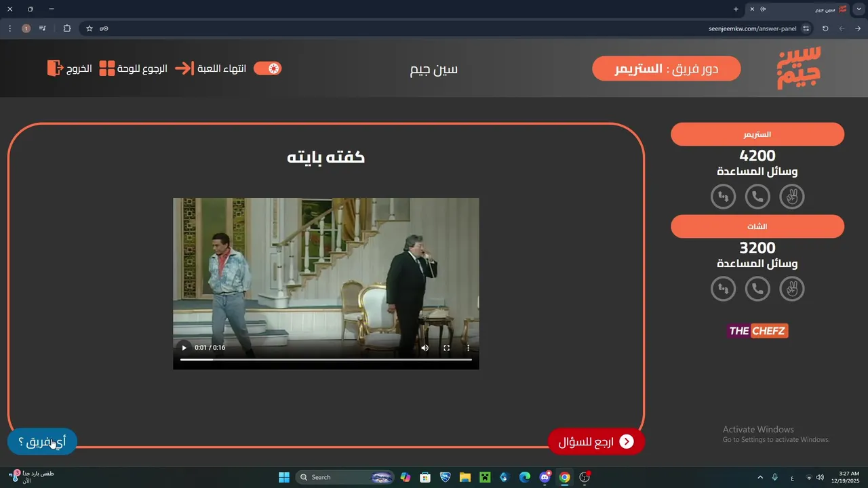The height and width of the screenshot is (488, 868).
Task: Open the site information icon in the address bar
Action: [x=806, y=28]
